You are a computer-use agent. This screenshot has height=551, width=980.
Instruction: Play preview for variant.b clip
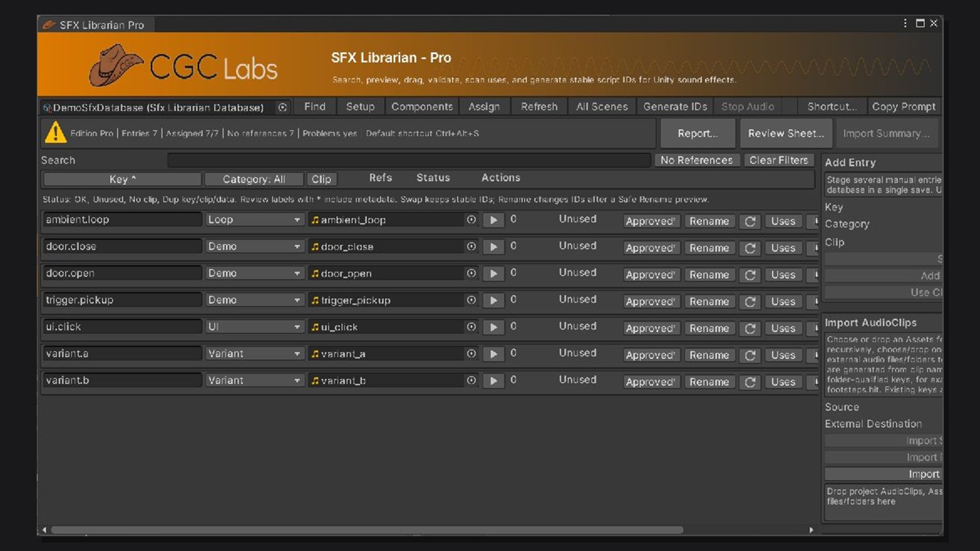[493, 381]
